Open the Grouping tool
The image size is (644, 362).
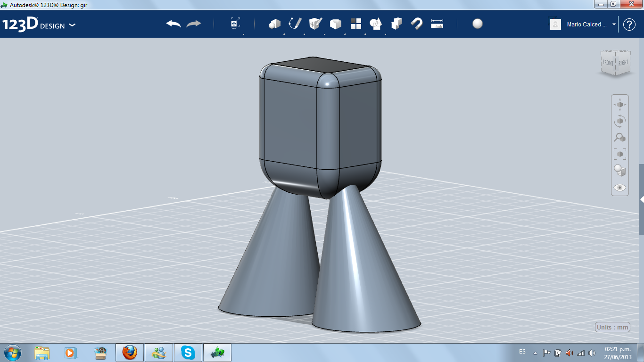pos(376,24)
